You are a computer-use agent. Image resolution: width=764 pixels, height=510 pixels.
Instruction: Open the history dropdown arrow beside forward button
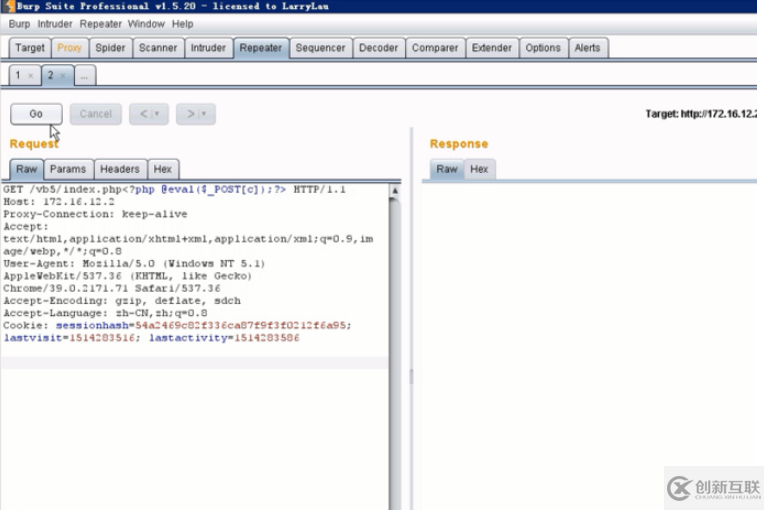[x=204, y=114]
